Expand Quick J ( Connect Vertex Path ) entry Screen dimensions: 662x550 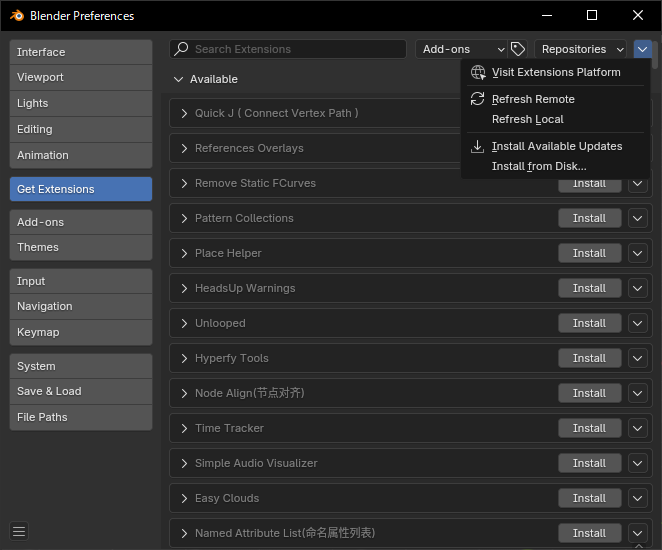pyautogui.click(x=184, y=113)
